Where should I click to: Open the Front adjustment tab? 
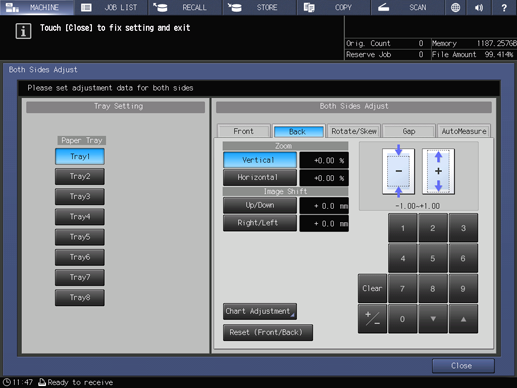point(244,131)
